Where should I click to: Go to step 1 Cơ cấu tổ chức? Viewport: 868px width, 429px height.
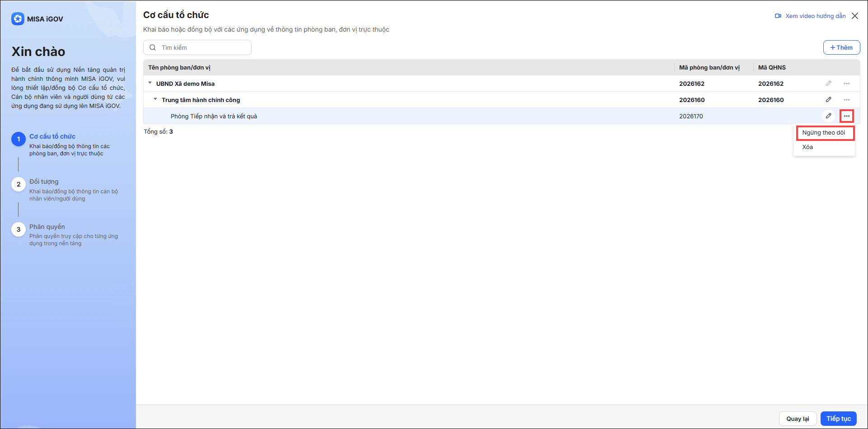coord(52,136)
